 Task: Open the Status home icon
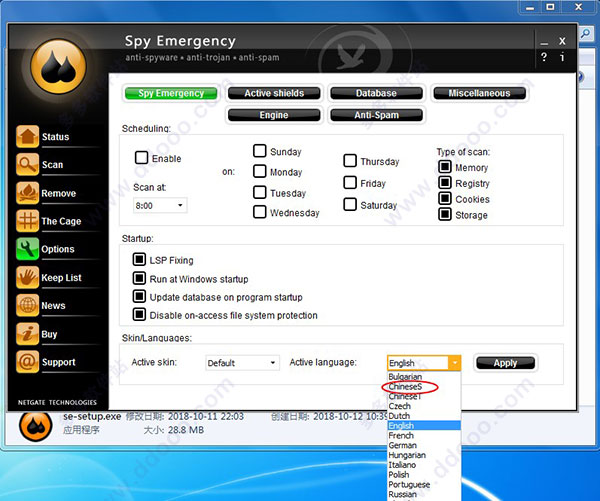(28, 136)
